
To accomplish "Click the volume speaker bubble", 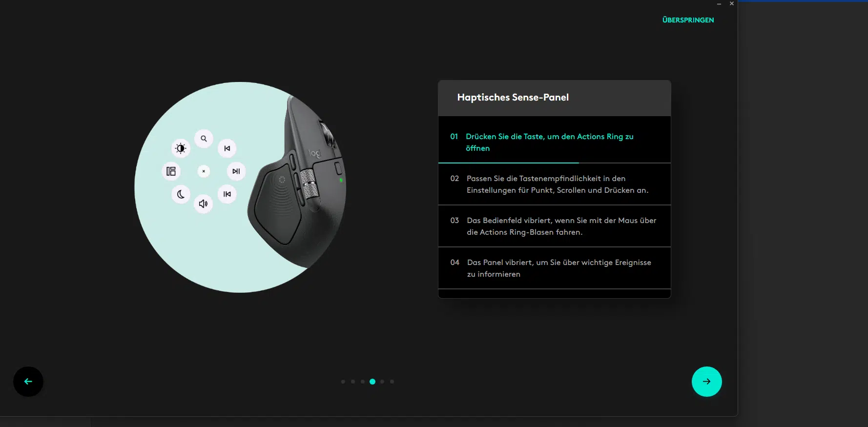I will tap(203, 203).
